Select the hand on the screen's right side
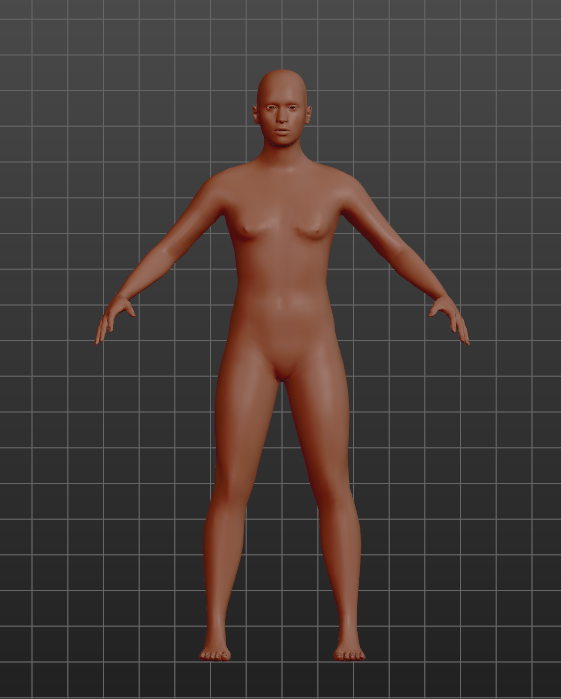 point(450,319)
